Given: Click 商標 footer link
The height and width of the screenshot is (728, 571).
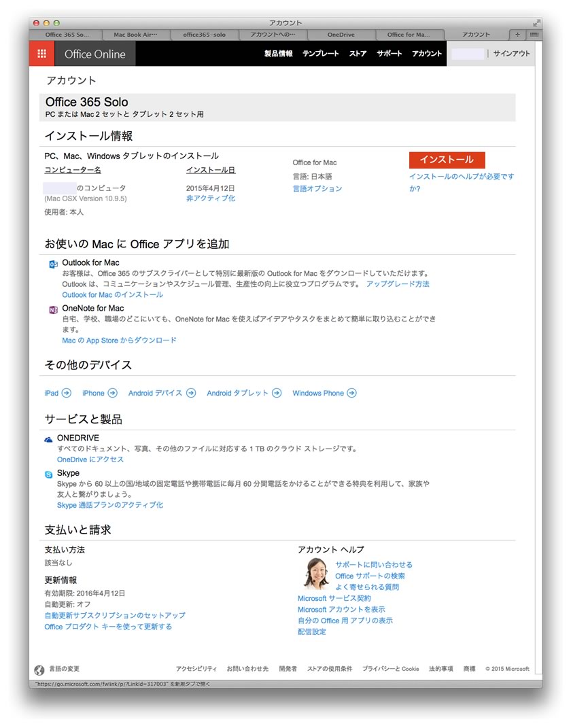Looking at the screenshot, I should coord(469,669).
